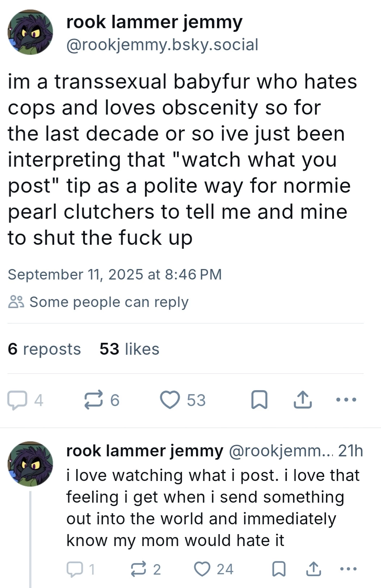Bookmark the follow-up post

279,570
